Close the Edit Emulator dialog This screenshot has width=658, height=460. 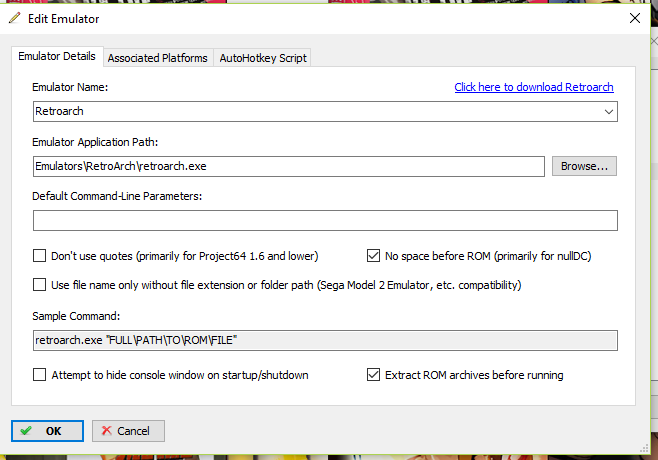tap(634, 18)
